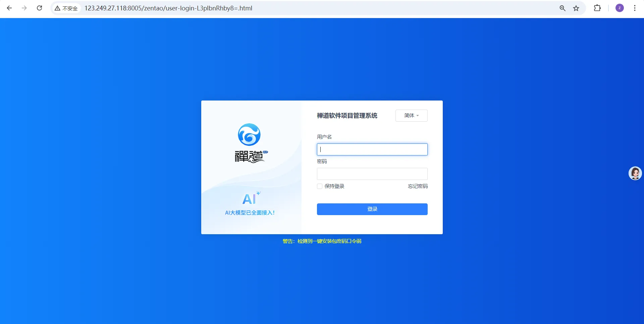Toggle the 保持登录 checkbox
Image resolution: width=644 pixels, height=324 pixels.
(x=320, y=186)
